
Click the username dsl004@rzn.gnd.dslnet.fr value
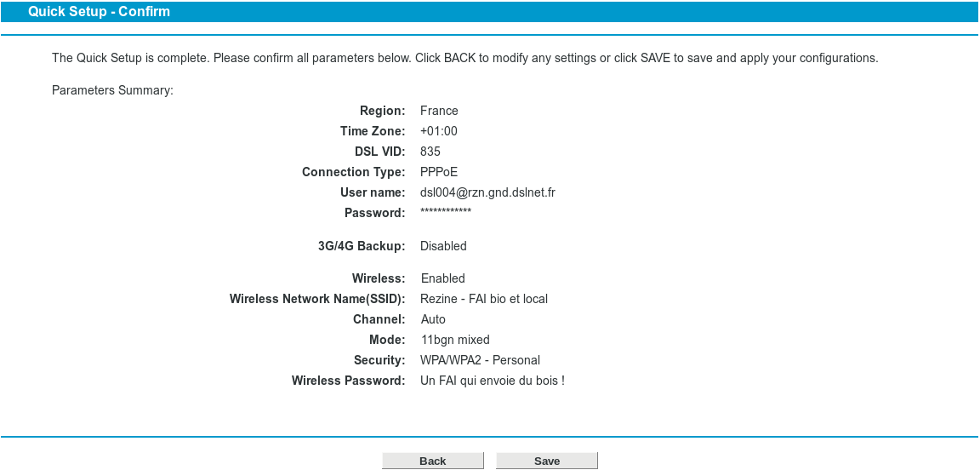pos(487,192)
